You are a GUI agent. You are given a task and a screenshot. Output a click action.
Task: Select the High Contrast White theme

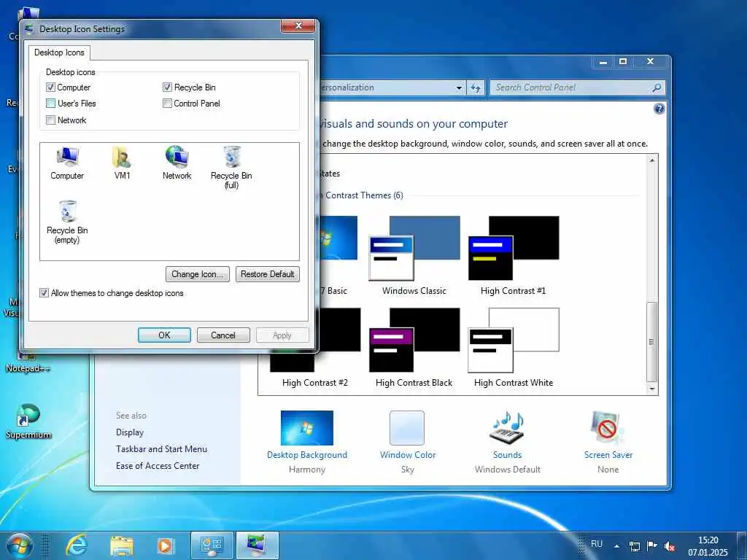point(513,347)
